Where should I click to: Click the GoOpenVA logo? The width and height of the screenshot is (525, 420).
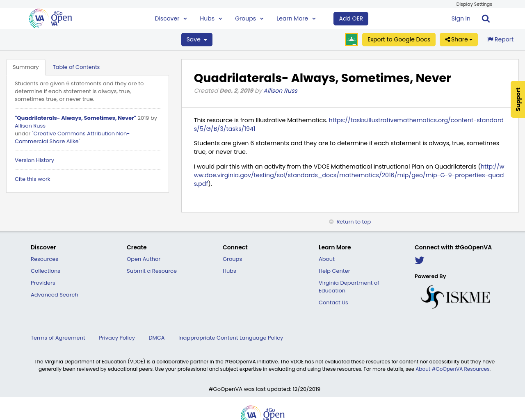point(49,18)
